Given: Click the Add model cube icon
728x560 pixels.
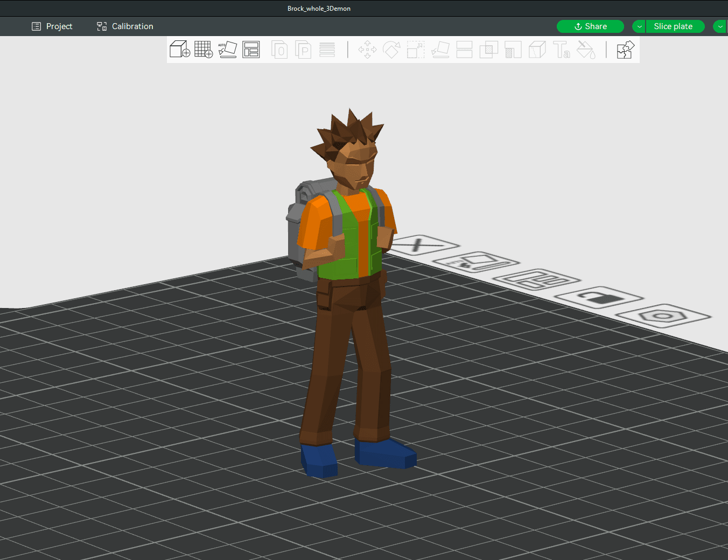Looking at the screenshot, I should point(180,50).
